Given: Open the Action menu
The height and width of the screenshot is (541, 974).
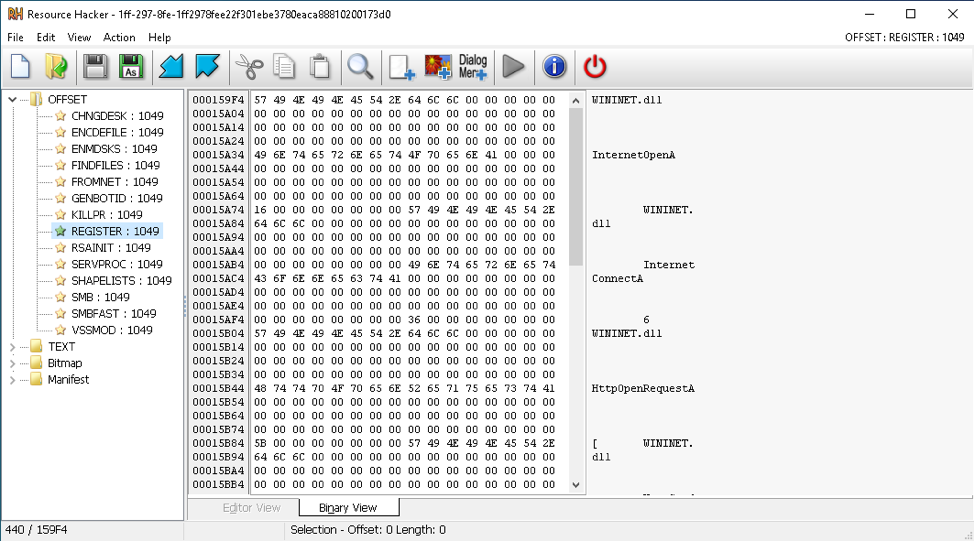Looking at the screenshot, I should tap(119, 37).
